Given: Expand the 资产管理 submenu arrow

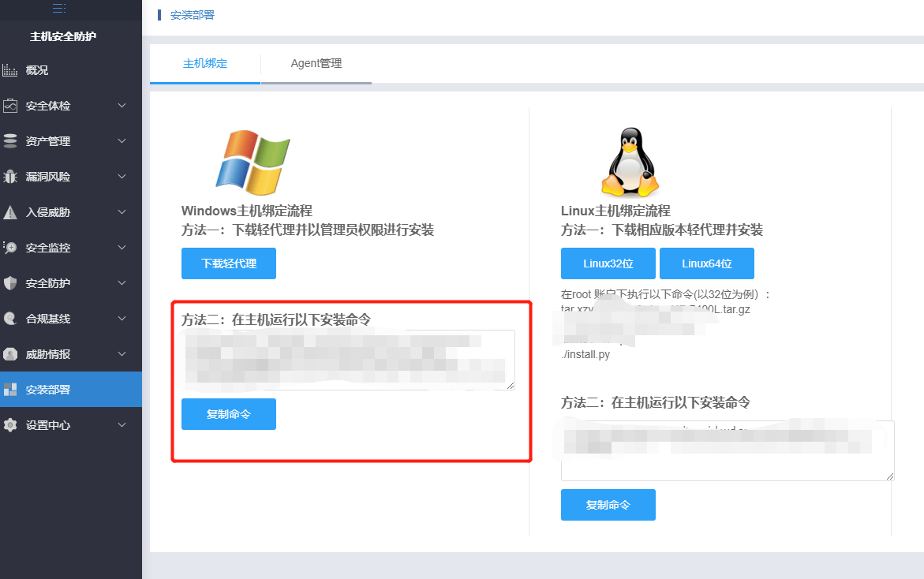Looking at the screenshot, I should (x=122, y=140).
